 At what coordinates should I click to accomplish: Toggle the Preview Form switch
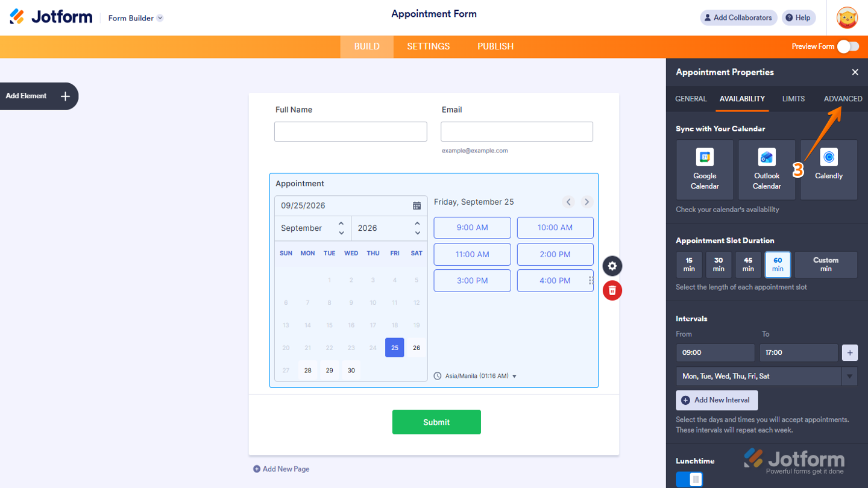848,46
